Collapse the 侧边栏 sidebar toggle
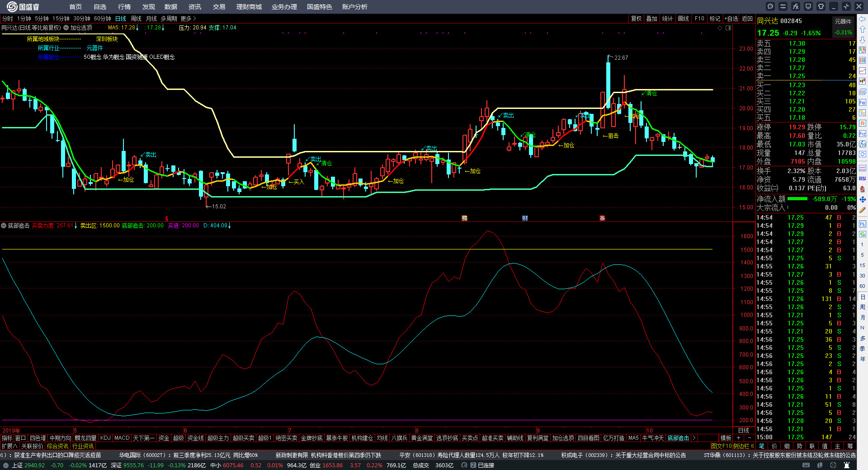The width and height of the screenshot is (868, 470). tap(743, 446)
